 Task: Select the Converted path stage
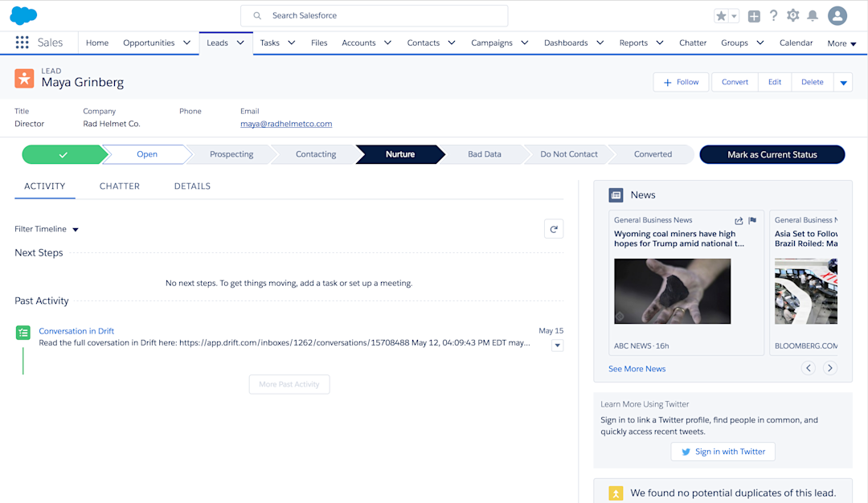[x=653, y=154]
